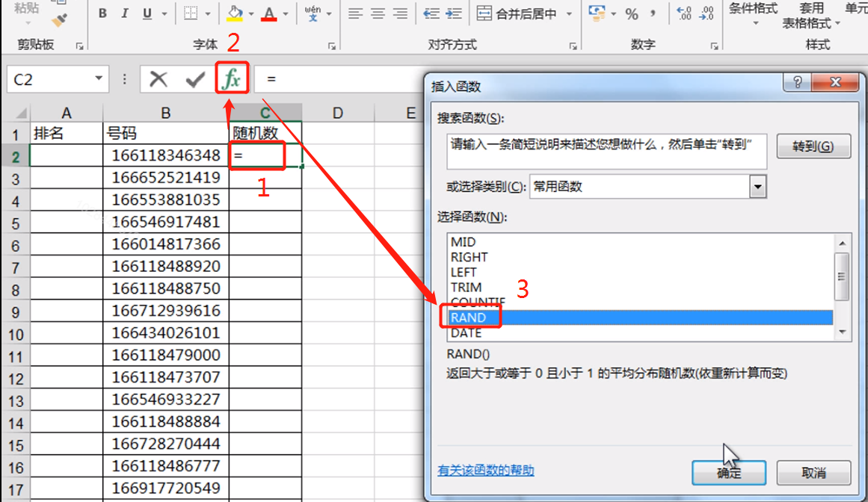Select TRIM in function list
The image size is (868, 502).
(x=640, y=287)
